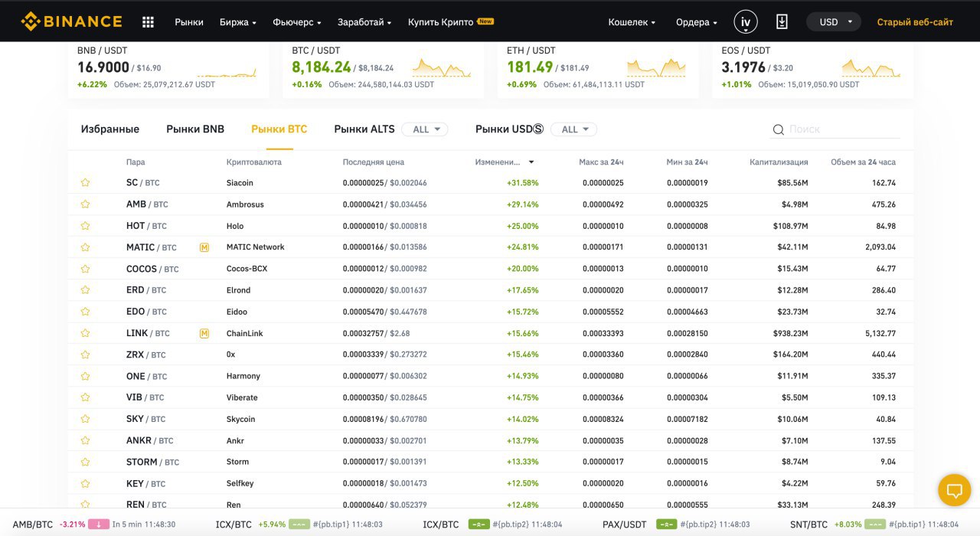Favorite the AMB / BTC pair star
The image size is (980, 536).
[86, 204]
